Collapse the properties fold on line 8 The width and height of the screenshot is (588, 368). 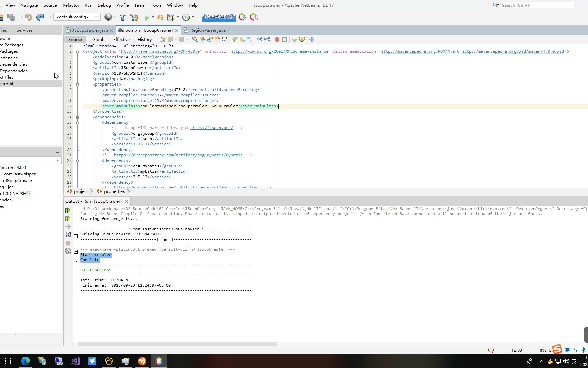[77, 85]
